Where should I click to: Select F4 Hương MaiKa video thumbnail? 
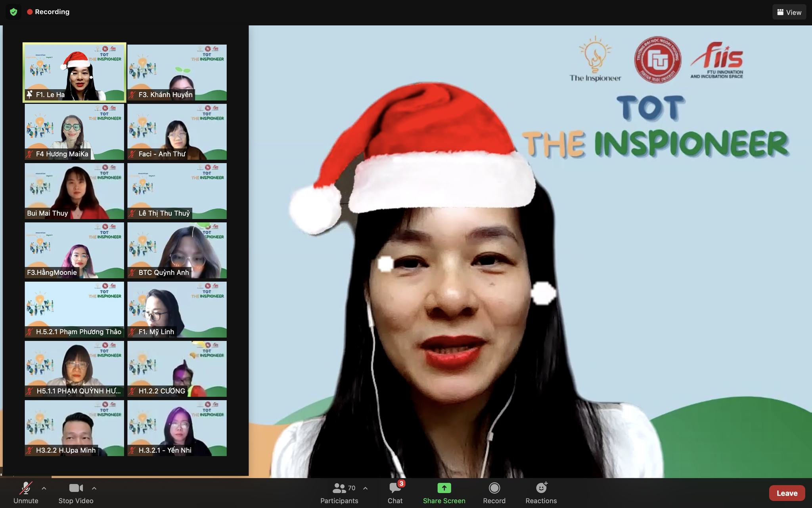click(75, 132)
